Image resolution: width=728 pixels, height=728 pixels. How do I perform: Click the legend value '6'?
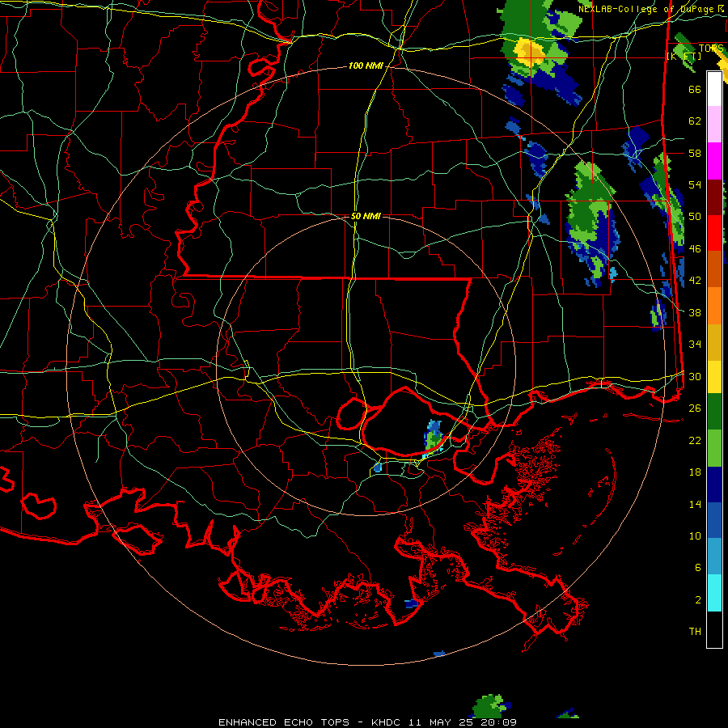coord(697,568)
